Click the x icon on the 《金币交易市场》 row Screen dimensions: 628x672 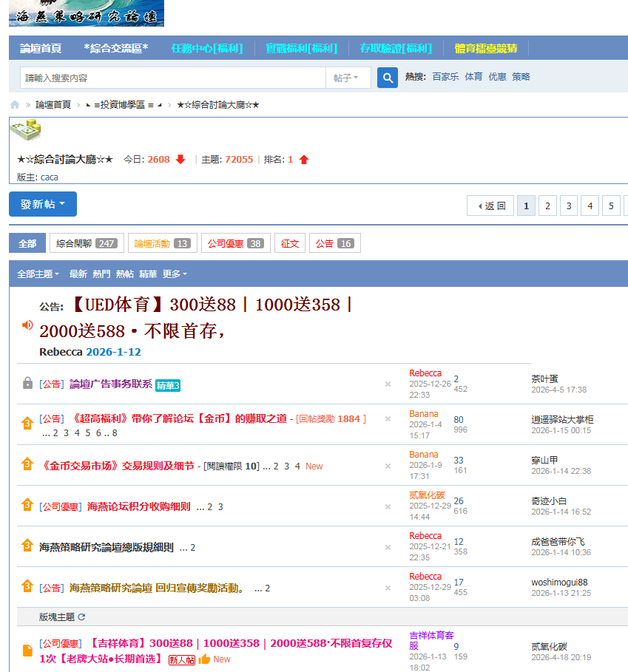click(x=388, y=466)
